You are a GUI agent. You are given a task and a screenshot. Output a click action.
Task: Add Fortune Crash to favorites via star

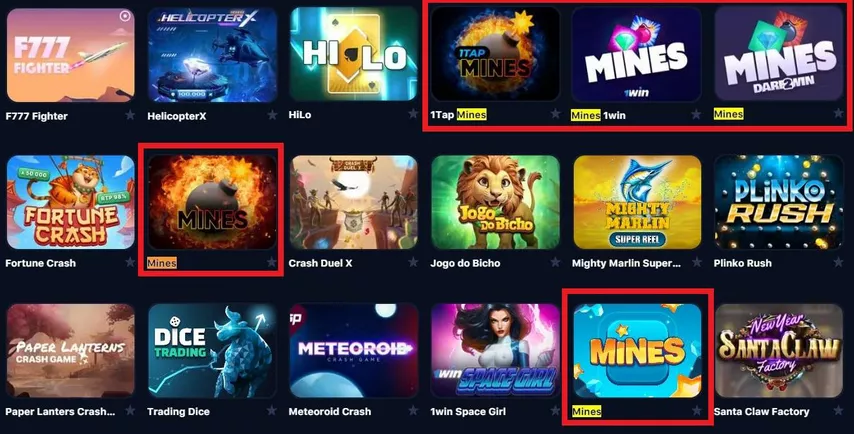point(130,262)
